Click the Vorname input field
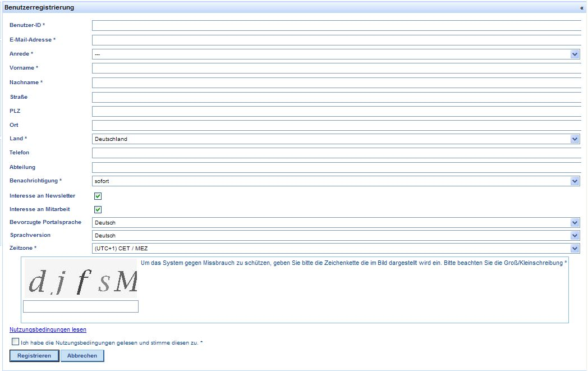The image size is (588, 371). [x=336, y=68]
